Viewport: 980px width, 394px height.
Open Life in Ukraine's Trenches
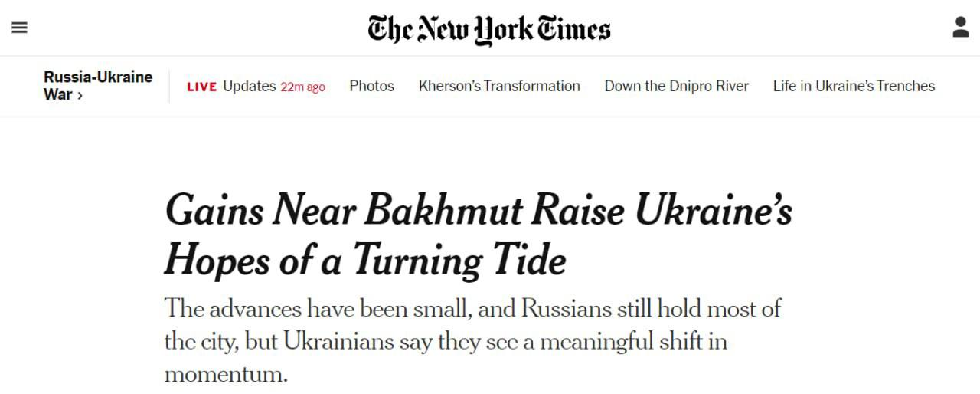point(854,86)
